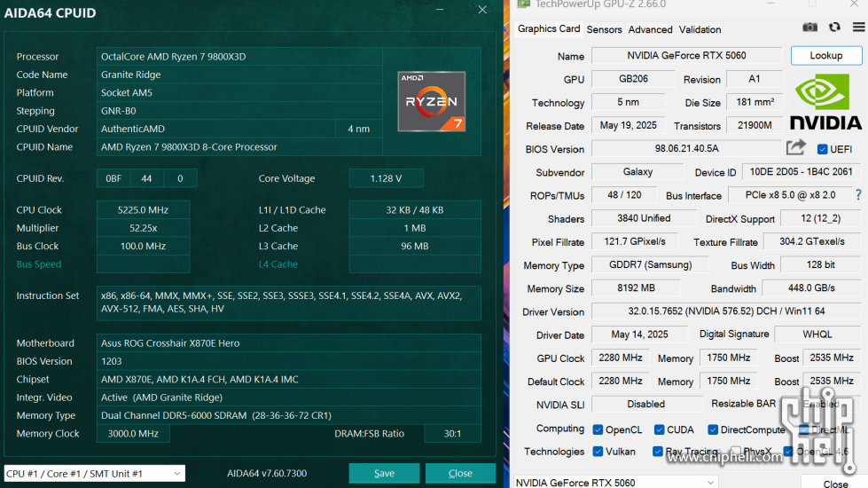The width and height of the screenshot is (868, 488).
Task: Click the BIOS Version field 98.06.21.40.5A
Action: [686, 148]
